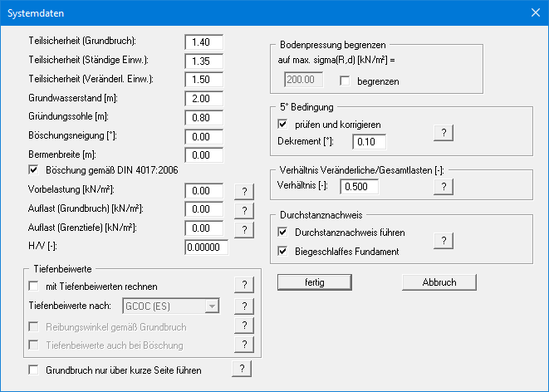Toggle 'Böschung gemäß DIN 4017:2006' checkbox
549x392 pixels.
[x=34, y=171]
